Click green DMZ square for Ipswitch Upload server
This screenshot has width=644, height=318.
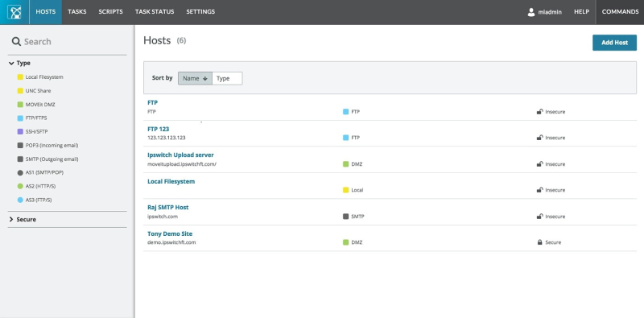pos(346,164)
